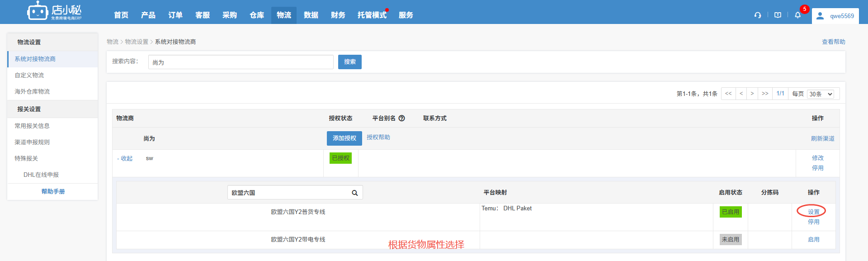
Task: Open the 财务 menu
Action: [338, 15]
